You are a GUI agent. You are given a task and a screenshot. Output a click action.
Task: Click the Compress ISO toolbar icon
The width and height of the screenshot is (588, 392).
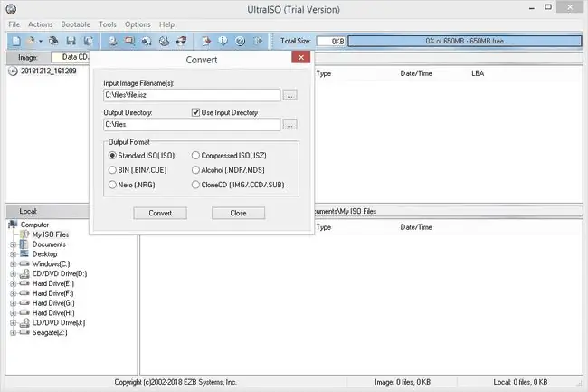click(x=129, y=41)
